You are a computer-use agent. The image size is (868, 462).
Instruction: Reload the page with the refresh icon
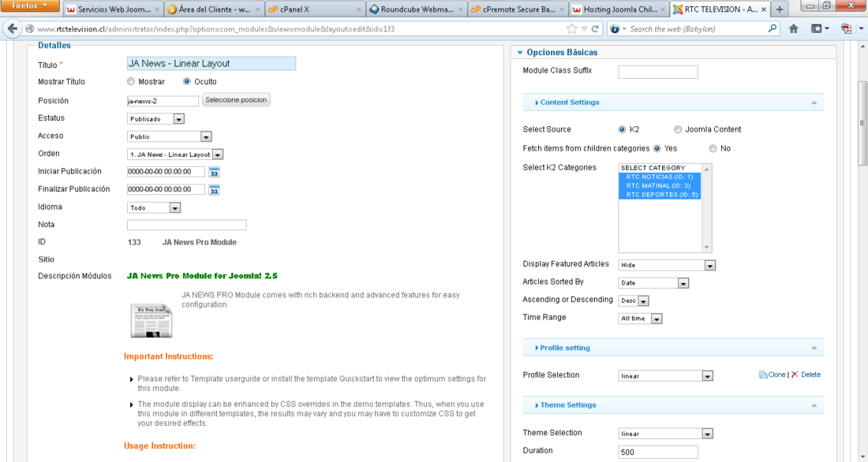(x=595, y=28)
